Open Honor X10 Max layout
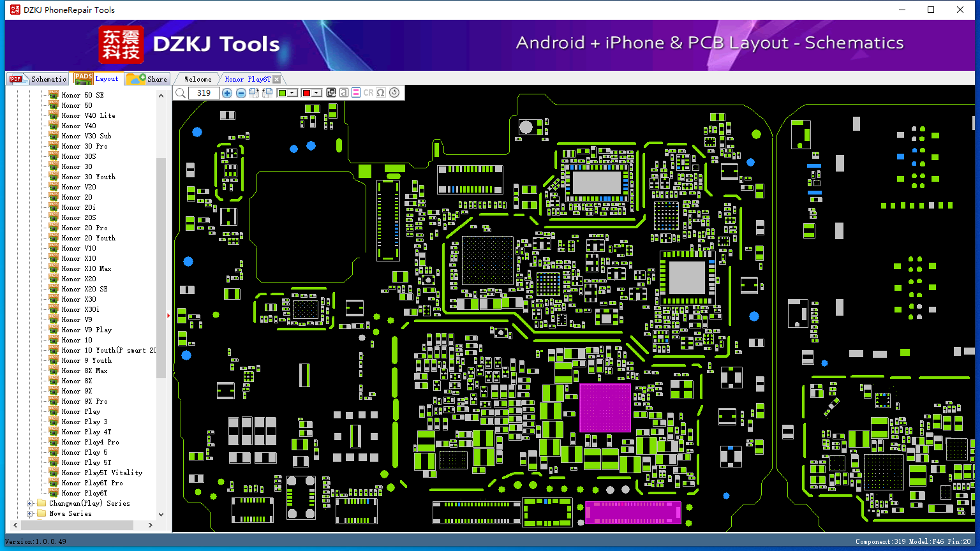The height and width of the screenshot is (551, 980). tap(86, 268)
